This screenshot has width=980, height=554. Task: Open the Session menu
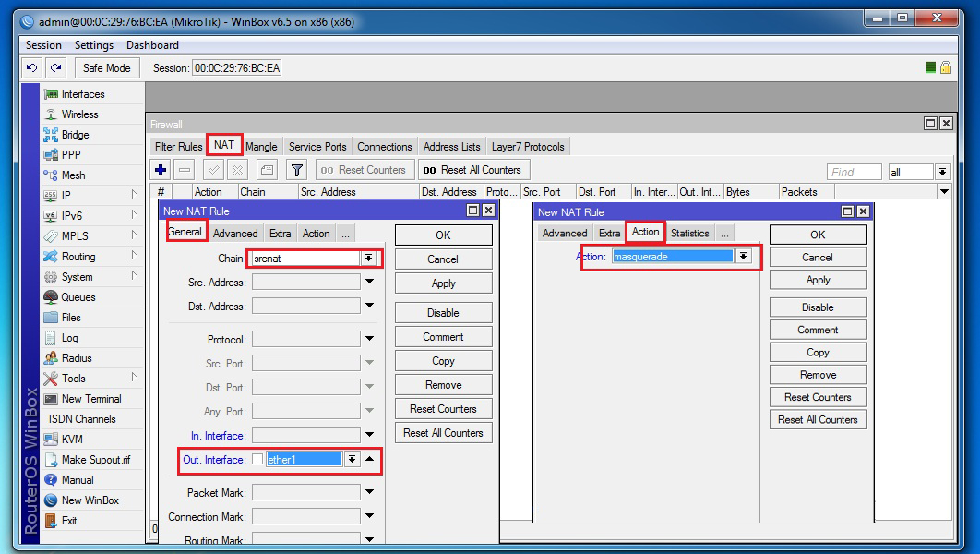[x=43, y=45]
